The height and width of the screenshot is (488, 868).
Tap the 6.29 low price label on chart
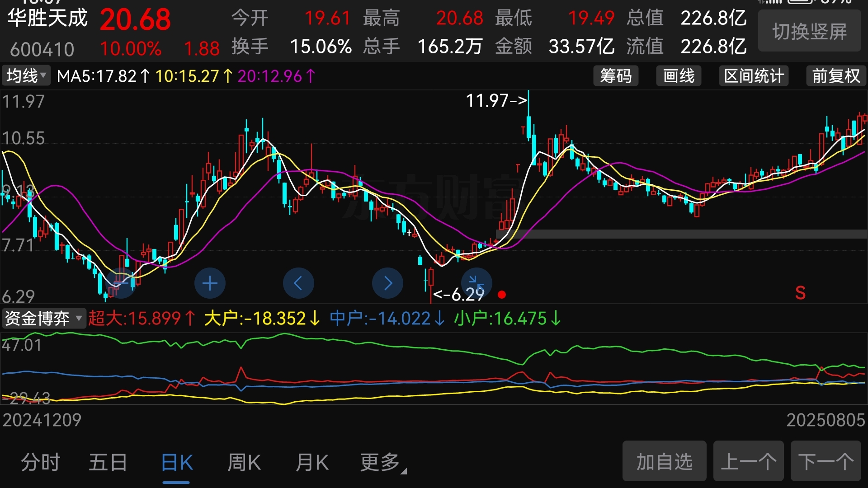click(459, 295)
